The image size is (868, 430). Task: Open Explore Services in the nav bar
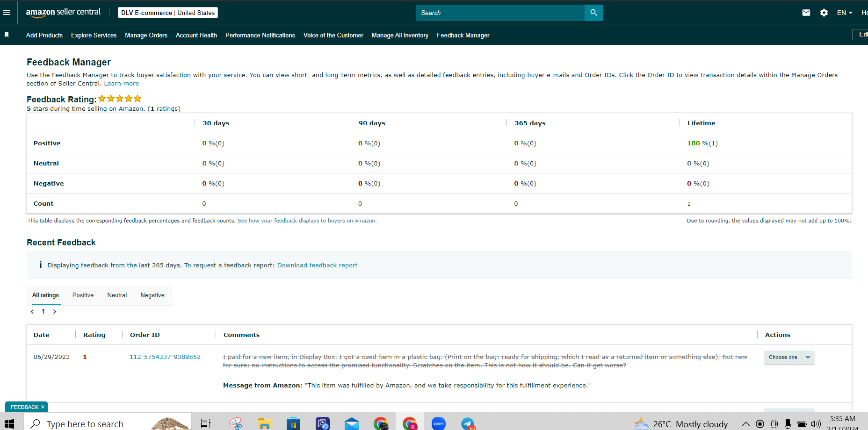[x=94, y=35]
